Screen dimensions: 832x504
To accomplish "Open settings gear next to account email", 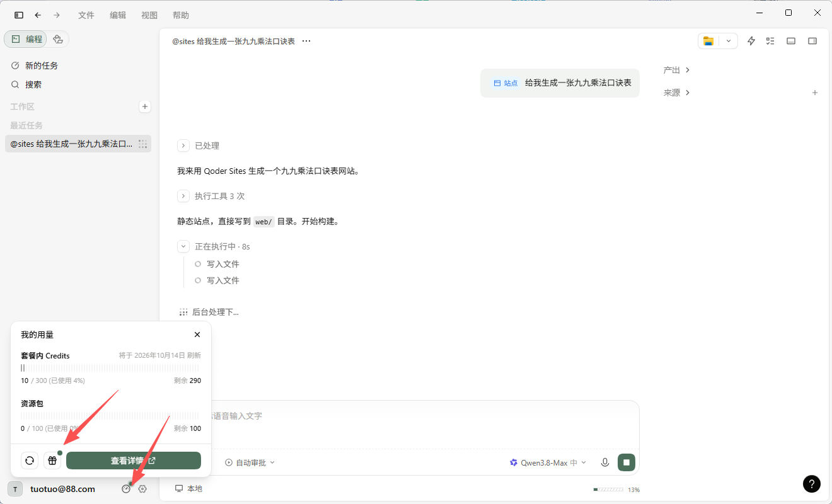I will click(x=142, y=489).
